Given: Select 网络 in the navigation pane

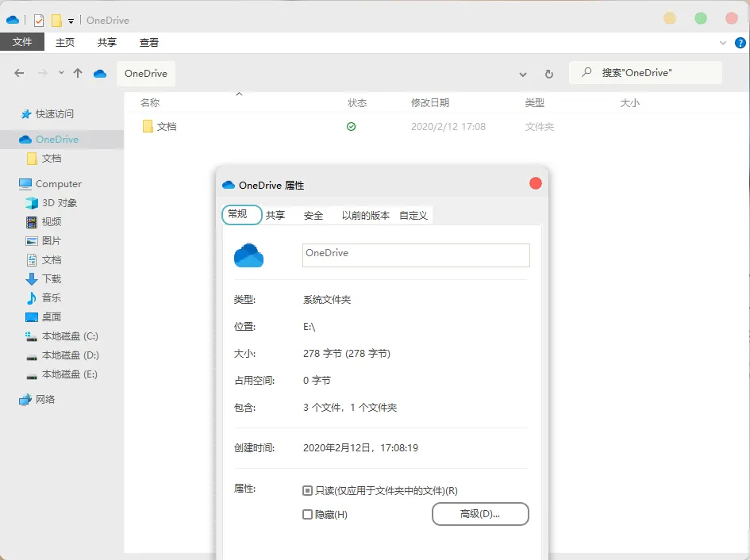Looking at the screenshot, I should point(37,399).
